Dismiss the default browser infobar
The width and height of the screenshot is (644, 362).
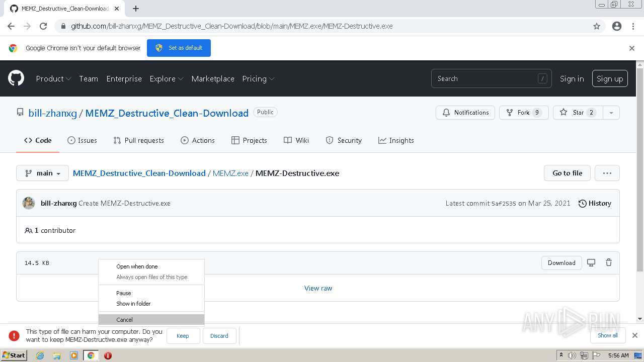632,48
